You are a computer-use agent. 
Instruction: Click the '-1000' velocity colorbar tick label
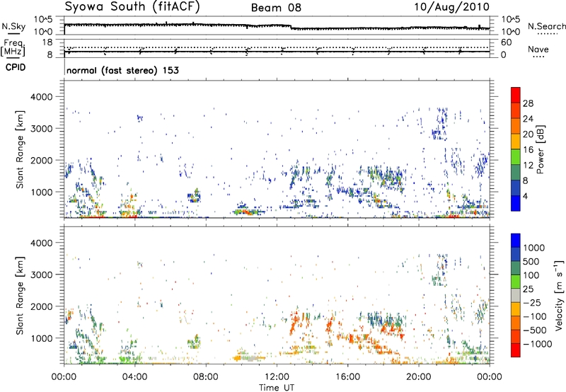point(537,344)
